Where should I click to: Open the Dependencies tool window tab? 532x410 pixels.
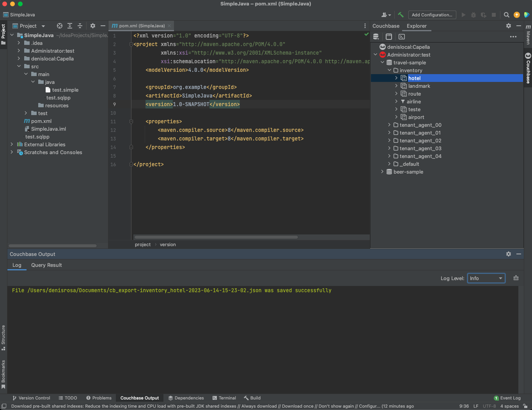186,398
